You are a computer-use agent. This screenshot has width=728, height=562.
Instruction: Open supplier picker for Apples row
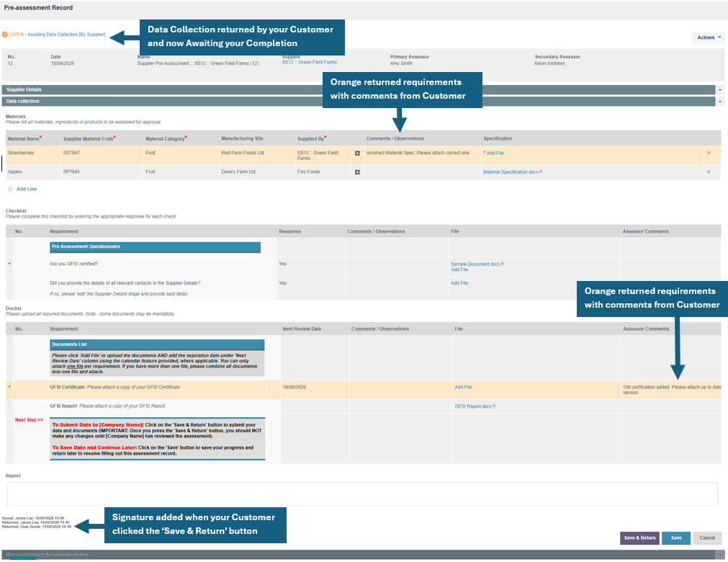(357, 172)
